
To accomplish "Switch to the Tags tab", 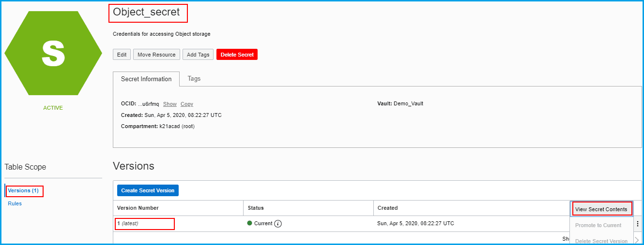I will pos(194,79).
